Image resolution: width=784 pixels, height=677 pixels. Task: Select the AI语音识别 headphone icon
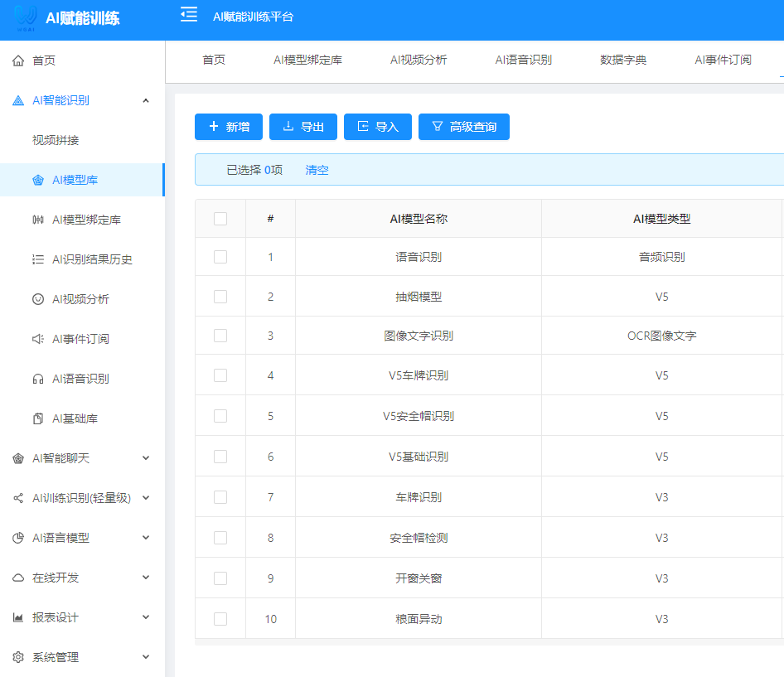coord(36,378)
